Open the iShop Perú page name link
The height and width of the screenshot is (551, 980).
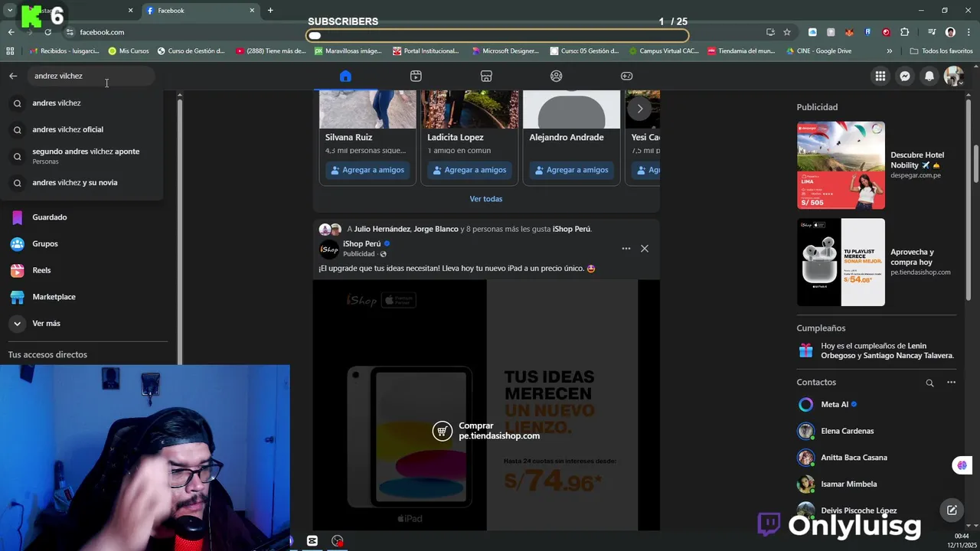click(x=361, y=244)
